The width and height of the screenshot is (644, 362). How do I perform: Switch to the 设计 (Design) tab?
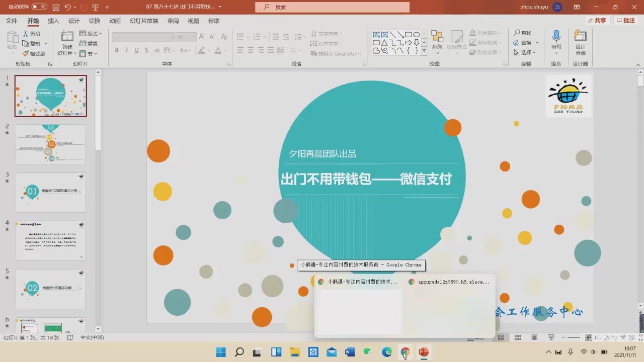tap(74, 21)
